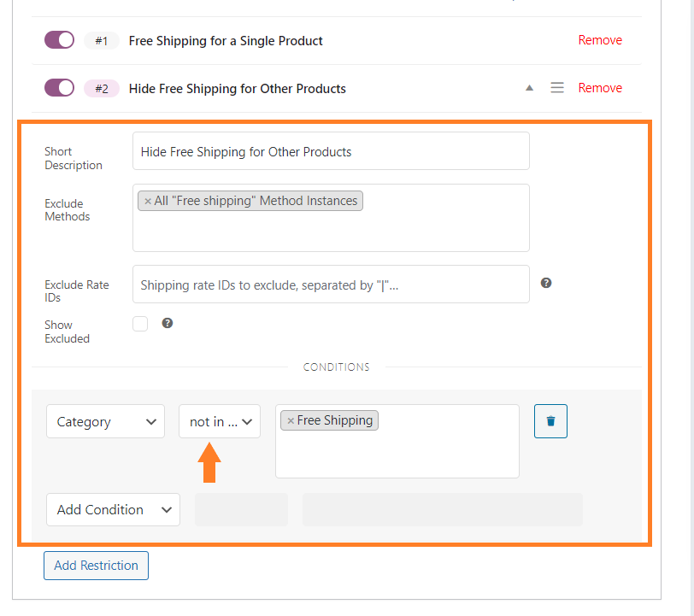Image resolution: width=694 pixels, height=616 pixels.
Task: Open the 'not in' operator dropdown
Action: (220, 421)
